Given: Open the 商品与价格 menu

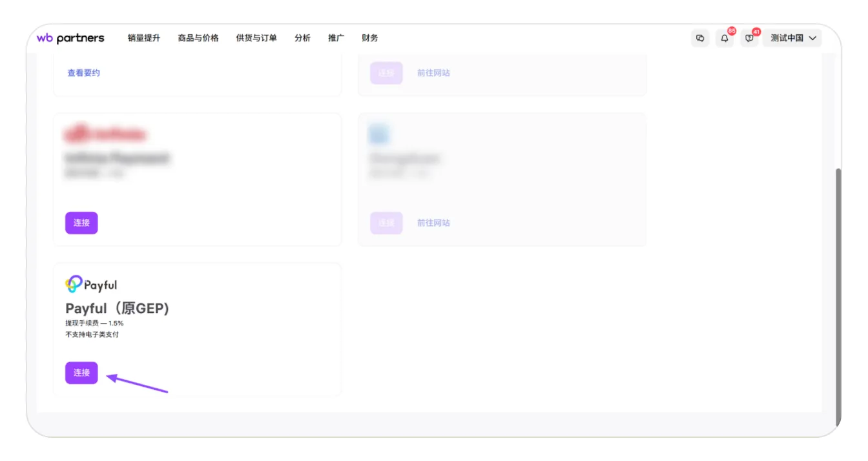Looking at the screenshot, I should (198, 38).
